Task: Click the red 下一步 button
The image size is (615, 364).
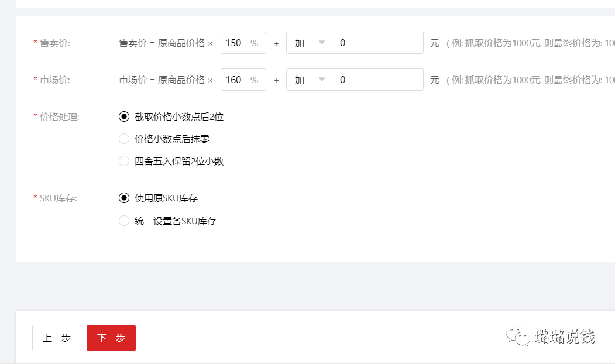Action: [111, 338]
